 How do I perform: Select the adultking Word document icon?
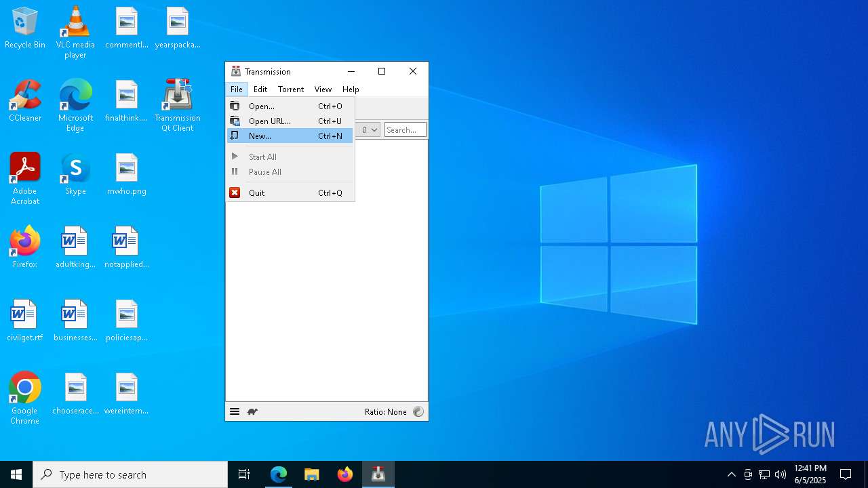[x=75, y=247]
